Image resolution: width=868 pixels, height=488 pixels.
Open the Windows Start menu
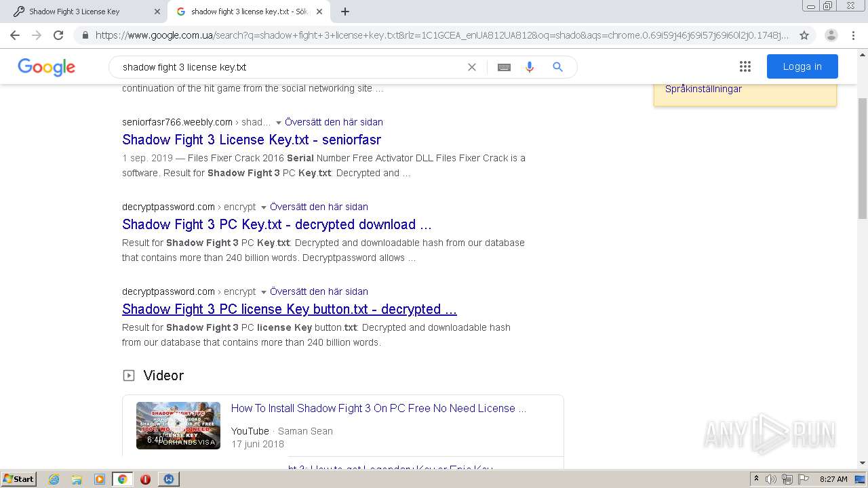18,479
